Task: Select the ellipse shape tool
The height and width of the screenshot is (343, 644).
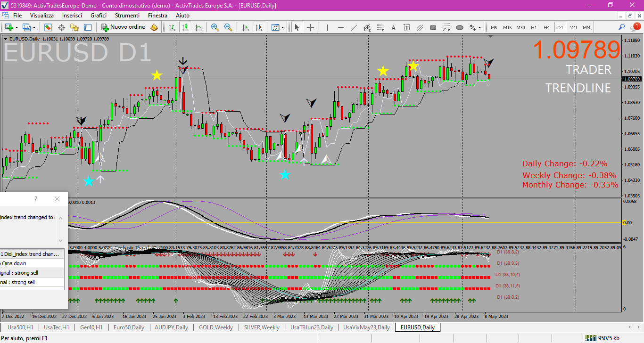Action: coord(459,27)
